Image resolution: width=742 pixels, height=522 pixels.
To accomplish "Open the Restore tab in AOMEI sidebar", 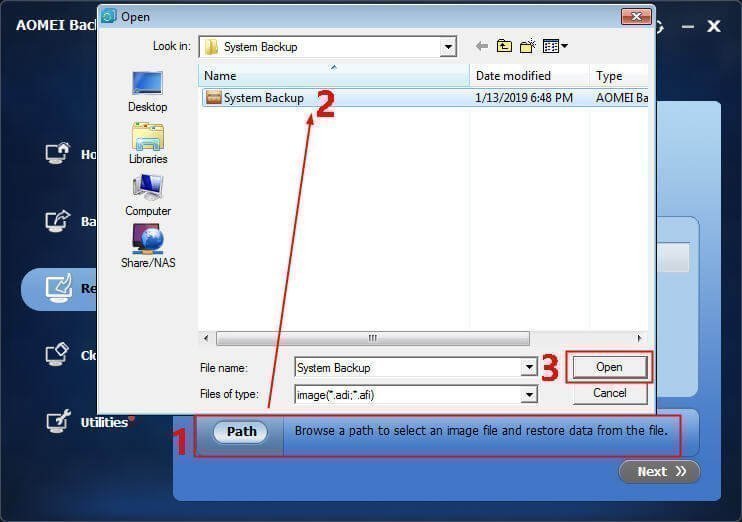I will (x=61, y=288).
